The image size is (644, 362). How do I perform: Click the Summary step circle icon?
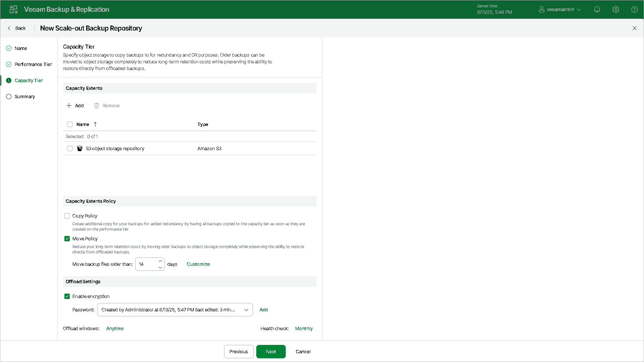pyautogui.click(x=9, y=97)
